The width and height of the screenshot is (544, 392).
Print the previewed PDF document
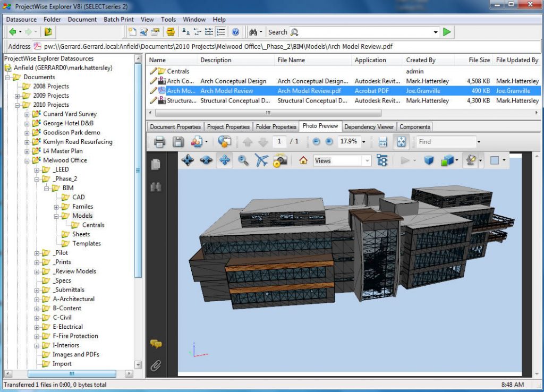[x=161, y=142]
